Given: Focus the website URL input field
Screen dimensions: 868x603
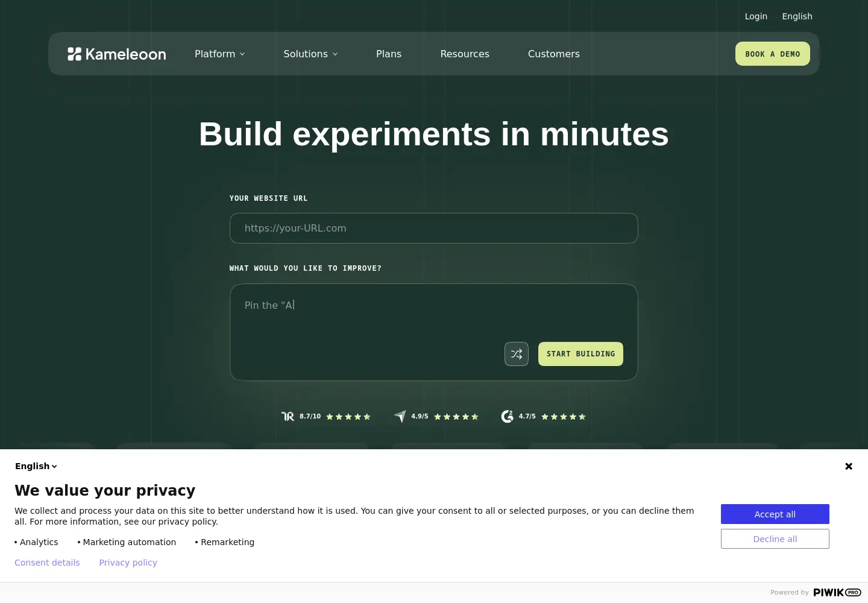Looking at the screenshot, I should pyautogui.click(x=433, y=228).
